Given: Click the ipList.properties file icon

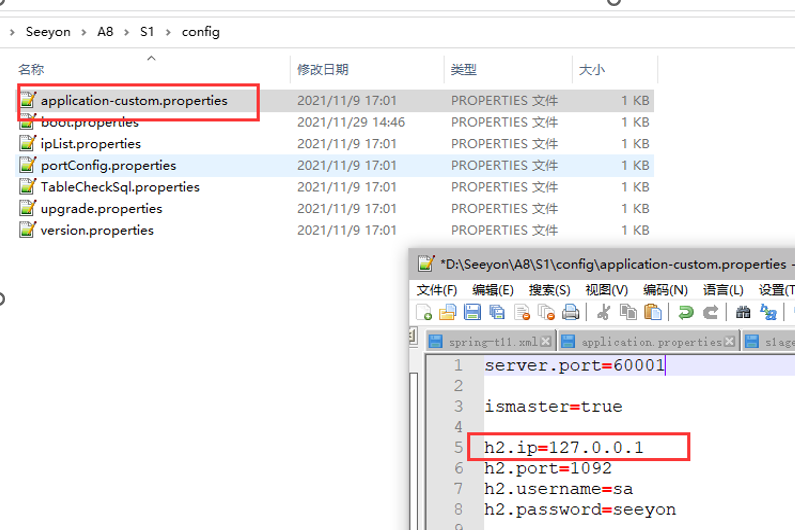Looking at the screenshot, I should [x=28, y=143].
